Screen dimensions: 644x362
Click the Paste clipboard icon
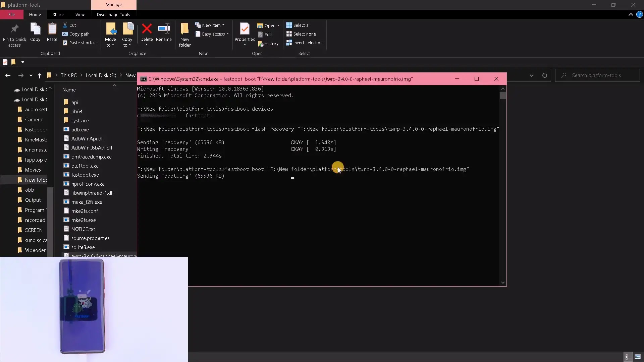52,29
